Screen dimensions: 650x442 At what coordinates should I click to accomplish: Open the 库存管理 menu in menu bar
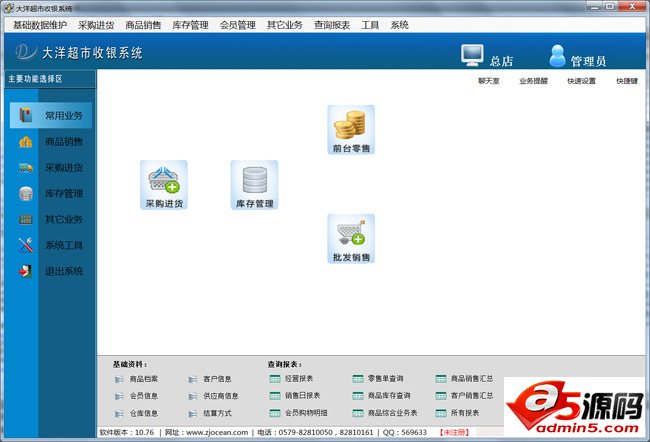point(190,25)
